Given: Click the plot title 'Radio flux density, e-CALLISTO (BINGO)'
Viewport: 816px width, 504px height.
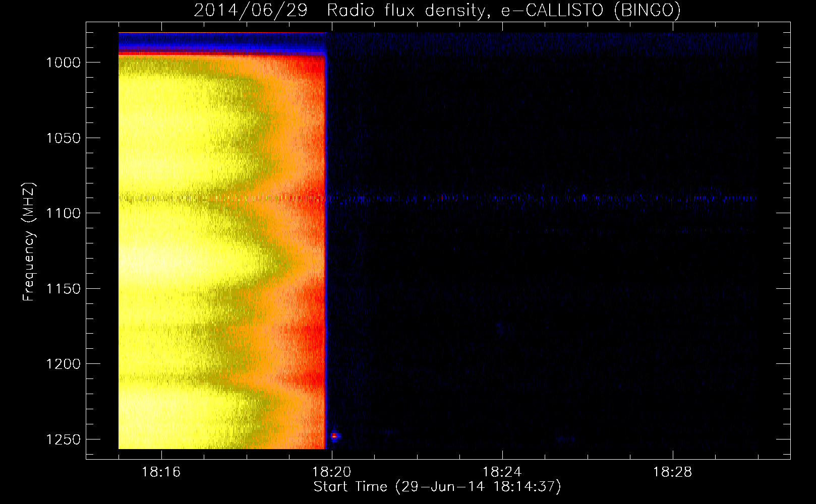Looking at the screenshot, I should [504, 11].
